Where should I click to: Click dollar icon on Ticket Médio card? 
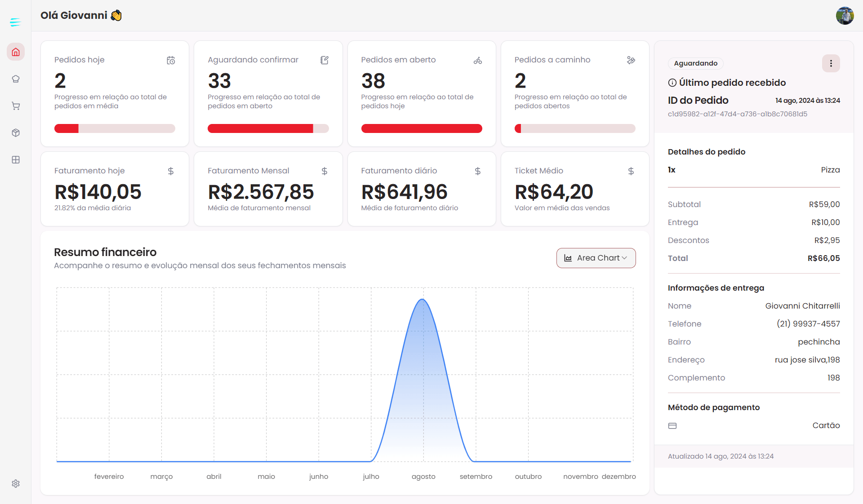[631, 171]
